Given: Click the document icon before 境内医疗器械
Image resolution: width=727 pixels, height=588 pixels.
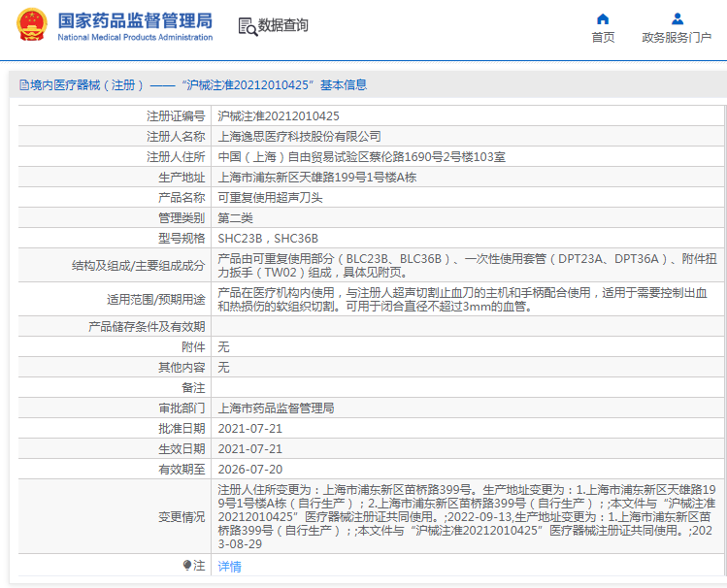Looking at the screenshot, I should pos(24,84).
